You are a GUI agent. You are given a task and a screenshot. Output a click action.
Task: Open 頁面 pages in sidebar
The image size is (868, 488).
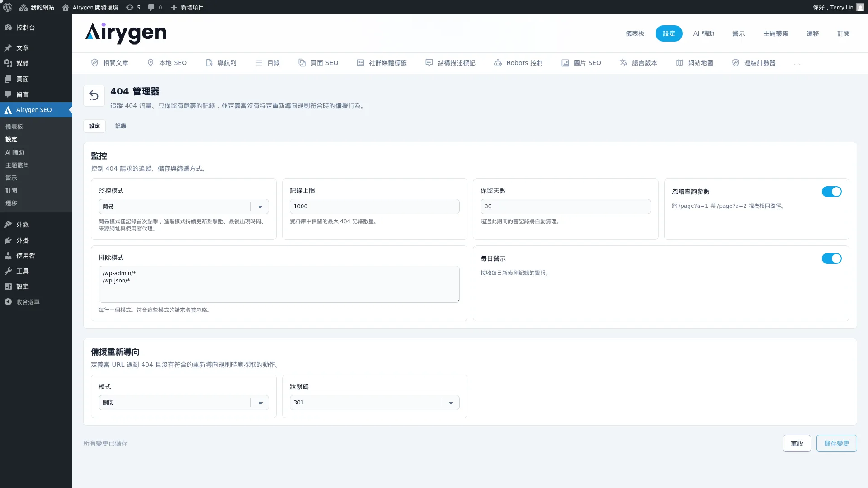coord(36,79)
